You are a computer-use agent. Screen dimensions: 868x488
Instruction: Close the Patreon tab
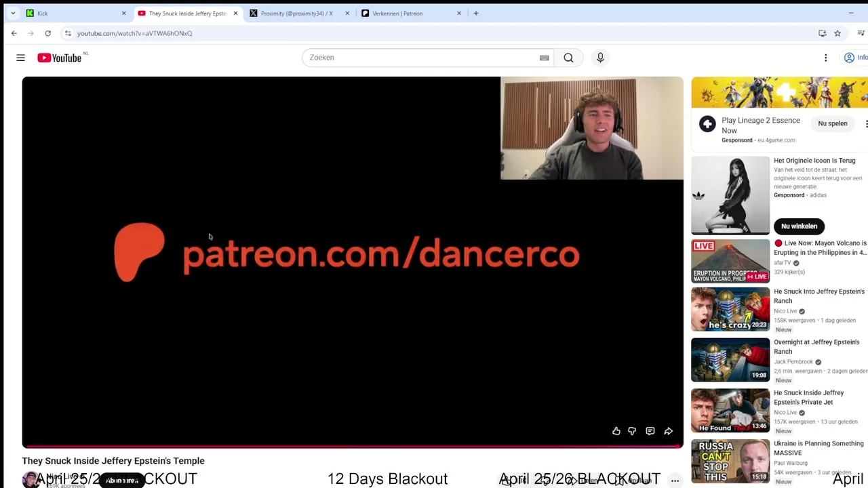pyautogui.click(x=459, y=13)
